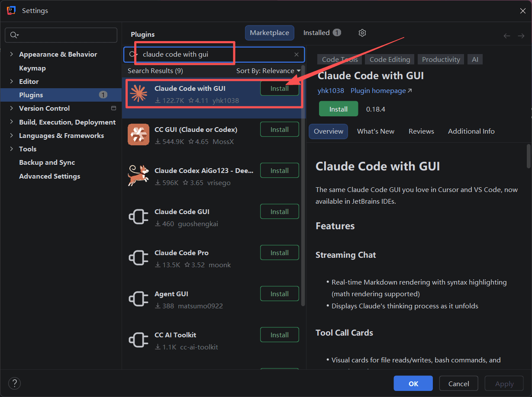
Task: Switch to the Installed tab
Action: click(x=322, y=33)
